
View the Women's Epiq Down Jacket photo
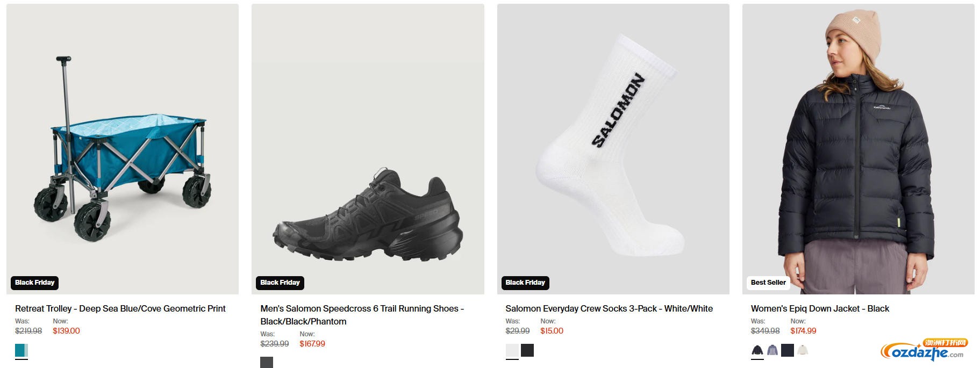pos(858,149)
